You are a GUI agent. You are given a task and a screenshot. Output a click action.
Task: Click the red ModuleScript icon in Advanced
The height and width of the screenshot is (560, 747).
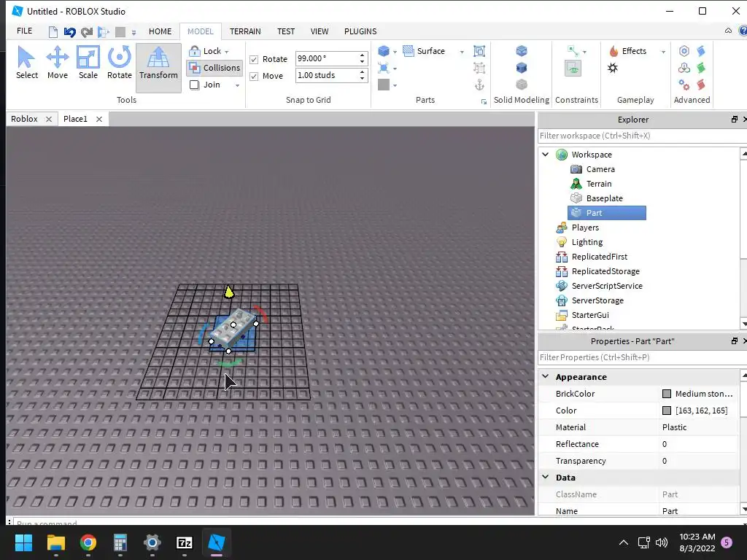(x=701, y=85)
